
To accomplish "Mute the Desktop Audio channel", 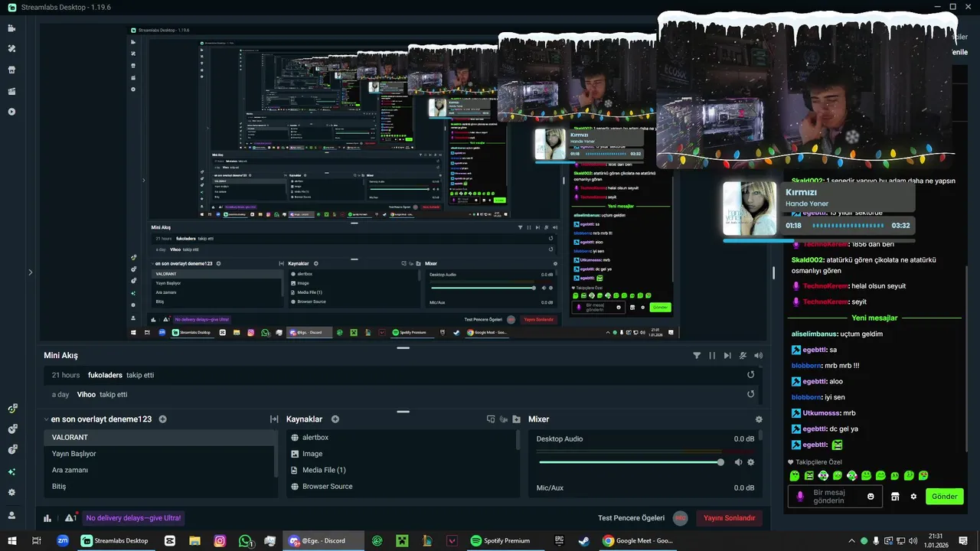I will point(738,462).
